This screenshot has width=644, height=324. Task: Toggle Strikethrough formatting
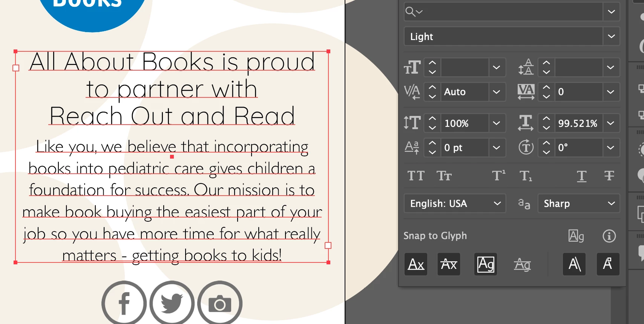tap(609, 176)
